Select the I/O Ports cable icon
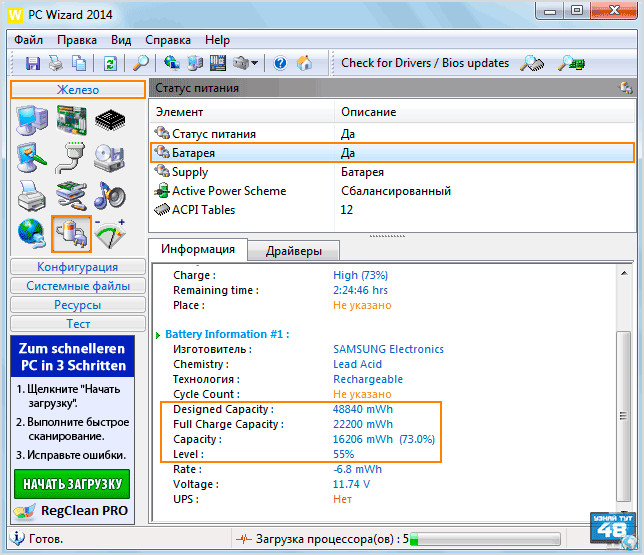Screen dimensions: 644x555 (71, 158)
